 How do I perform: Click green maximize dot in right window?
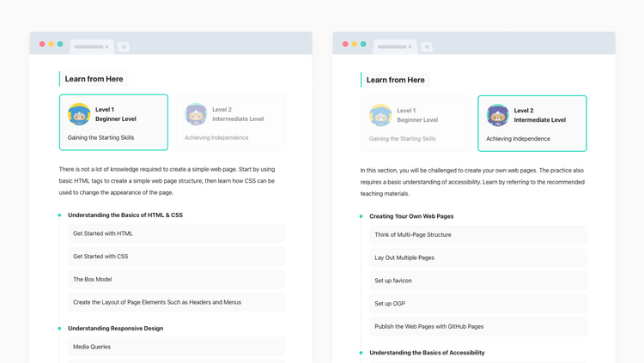[x=363, y=44]
